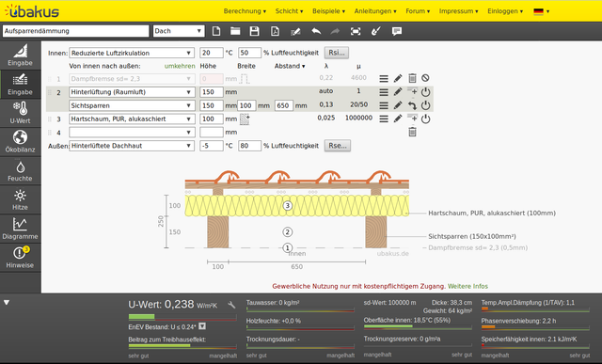Insert layer after Hinterlüftung row
The height and width of the screenshot is (364, 602).
click(x=412, y=91)
